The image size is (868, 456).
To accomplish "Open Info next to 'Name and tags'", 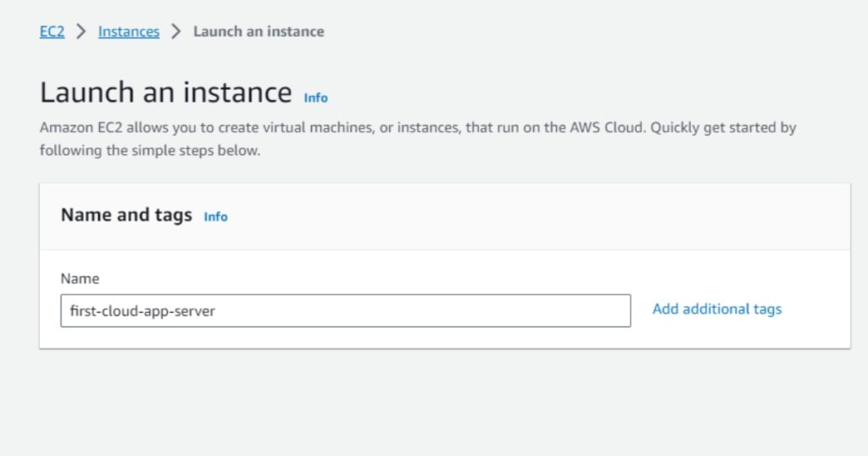I will tap(215, 217).
